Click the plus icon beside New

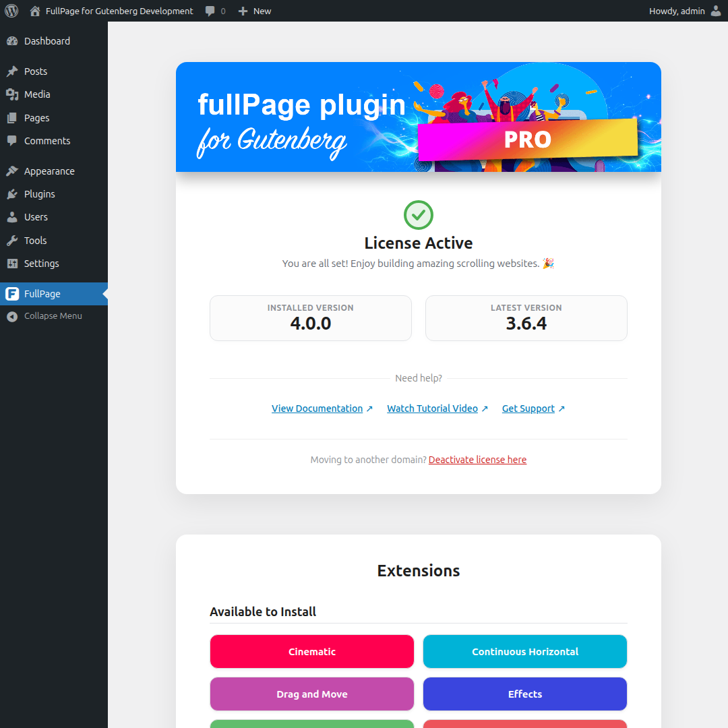coord(243,11)
